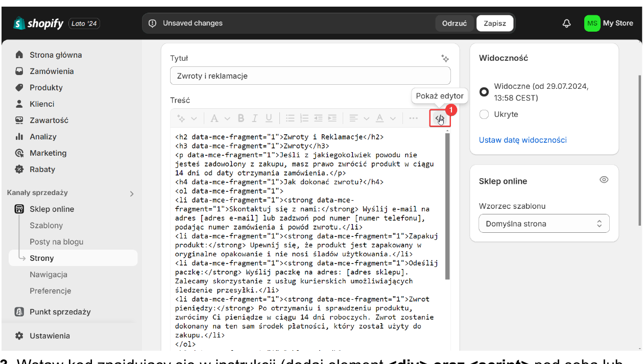
Task: Click the Pokaż edytor code toggle button
Action: pos(440,119)
